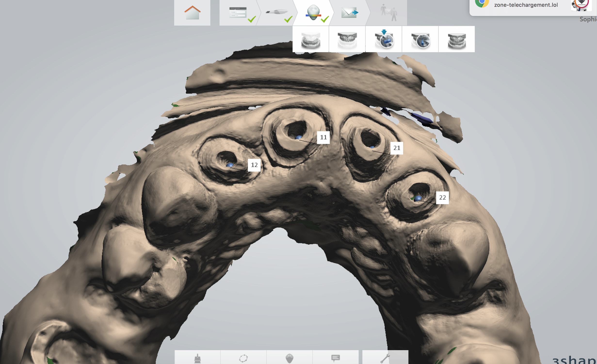This screenshot has width=597, height=364.
Task: Click tooth label 11
Action: pyautogui.click(x=323, y=137)
